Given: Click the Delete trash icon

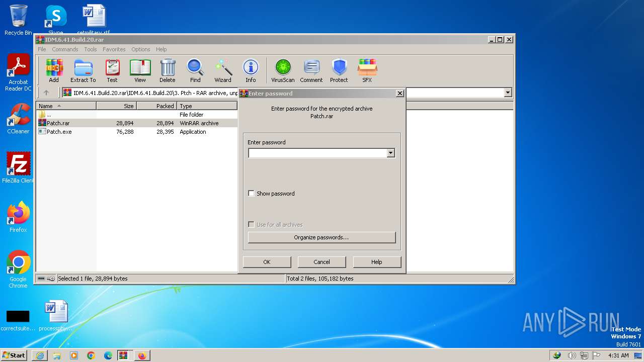Looking at the screenshot, I should tap(168, 70).
